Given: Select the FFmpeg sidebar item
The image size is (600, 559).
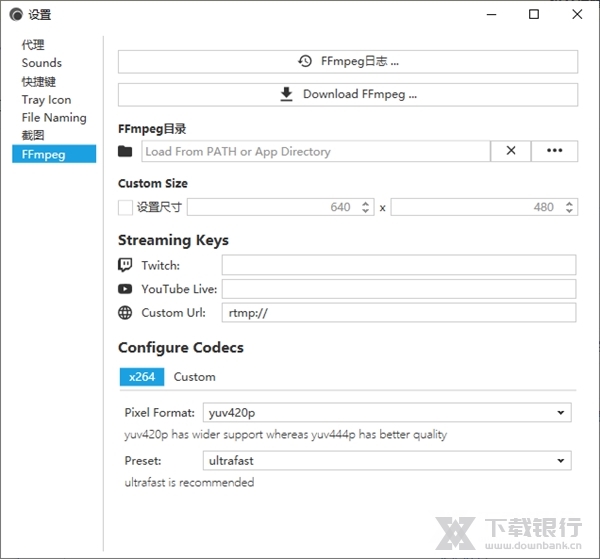Looking at the screenshot, I should coord(54,154).
